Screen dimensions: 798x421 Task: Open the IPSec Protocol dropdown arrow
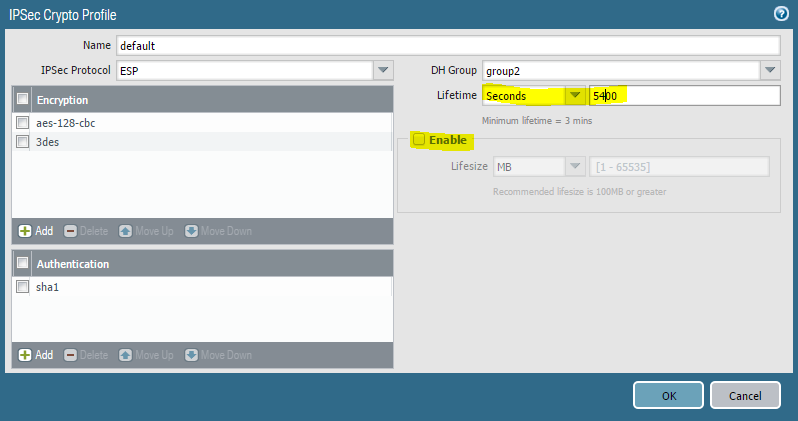(x=383, y=70)
